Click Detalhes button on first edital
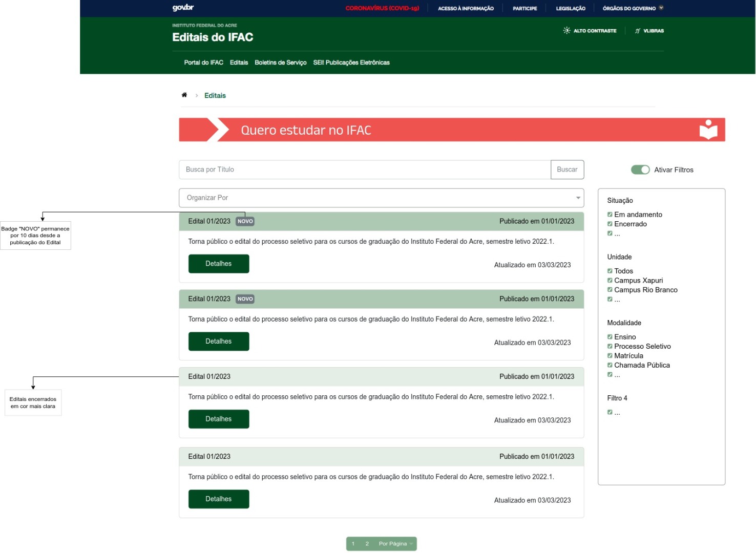Image resolution: width=756 pixels, height=553 pixels. [x=219, y=264]
